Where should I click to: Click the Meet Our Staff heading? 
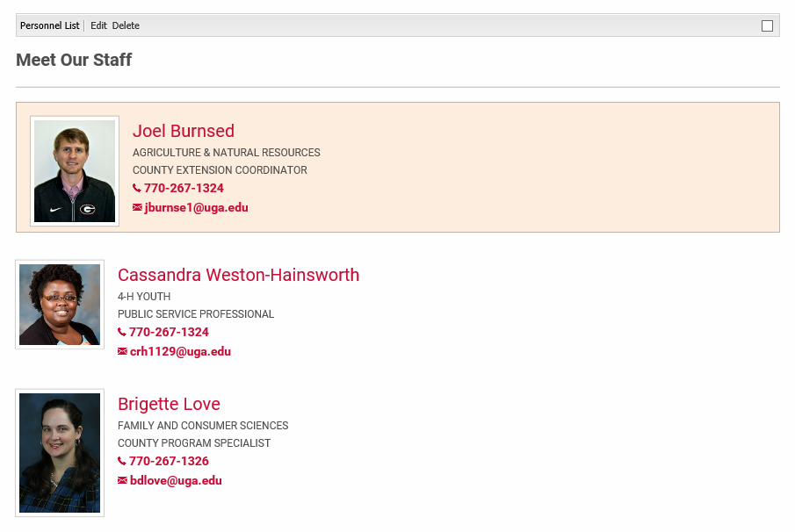[74, 60]
